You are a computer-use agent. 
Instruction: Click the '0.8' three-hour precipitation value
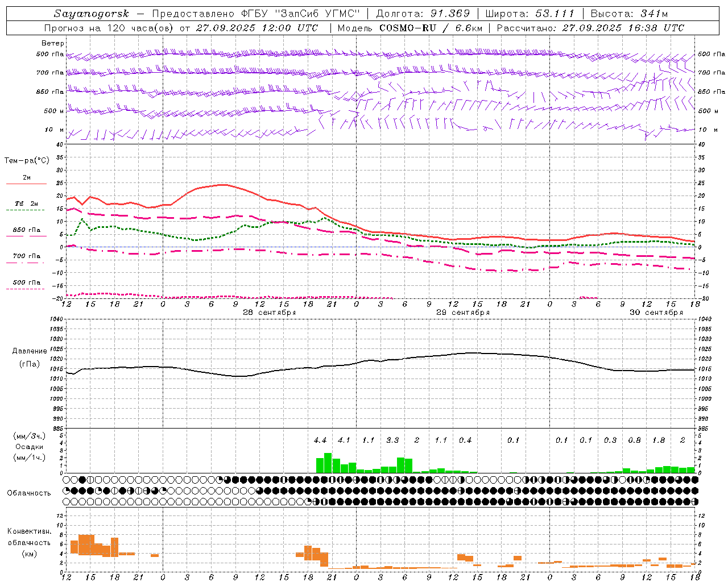635,440
